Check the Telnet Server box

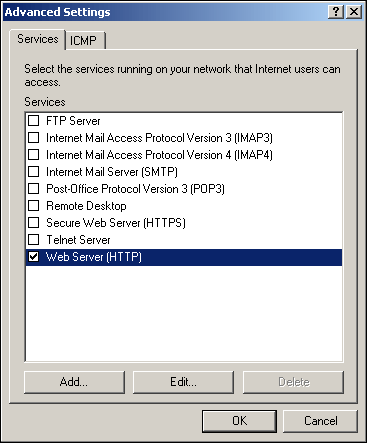[33, 239]
